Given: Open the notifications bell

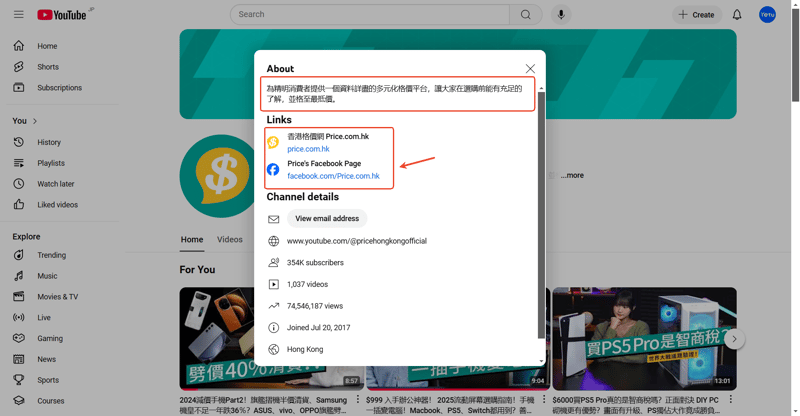Looking at the screenshot, I should 737,15.
